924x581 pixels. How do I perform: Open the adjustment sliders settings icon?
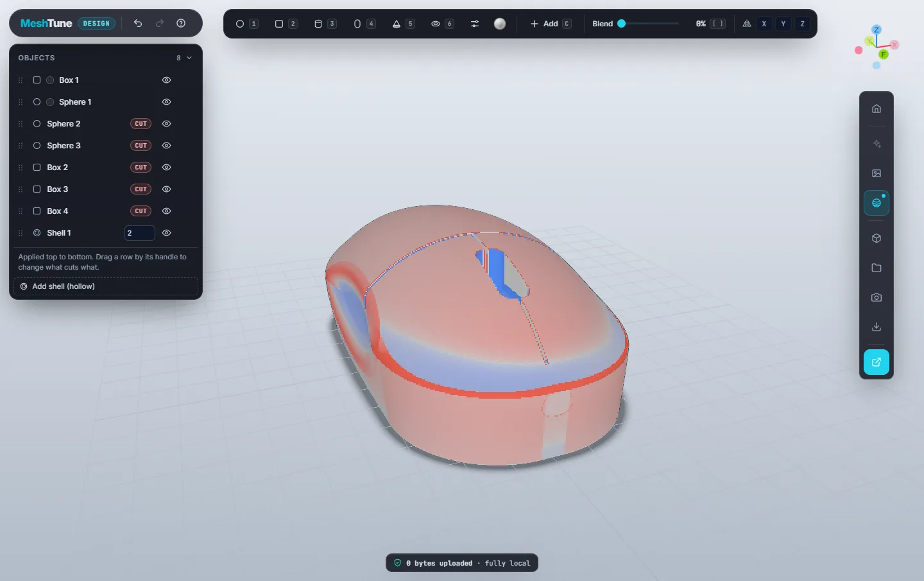[x=475, y=24]
